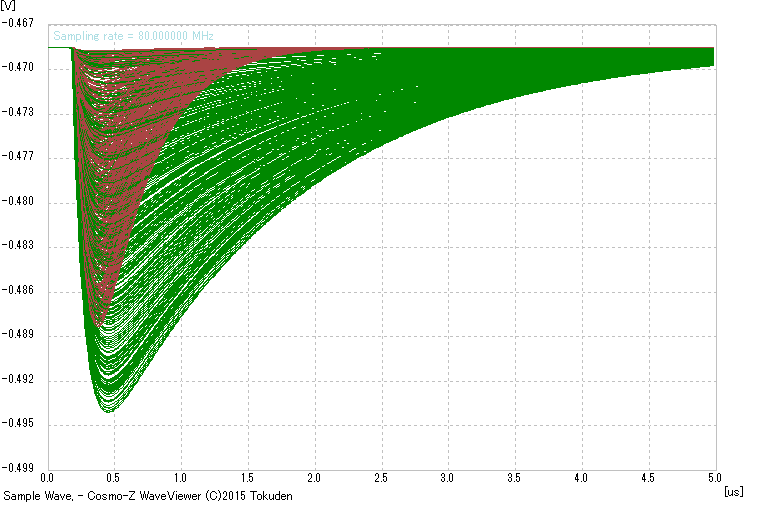Click the 1.5 x-axis tick label
Image resolution: width=764 pixels, height=506 pixels.
pyautogui.click(x=248, y=480)
